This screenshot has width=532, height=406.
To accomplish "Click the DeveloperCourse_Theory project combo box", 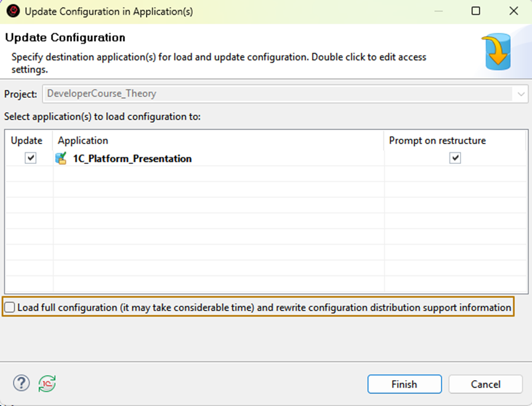I will click(x=277, y=94).
